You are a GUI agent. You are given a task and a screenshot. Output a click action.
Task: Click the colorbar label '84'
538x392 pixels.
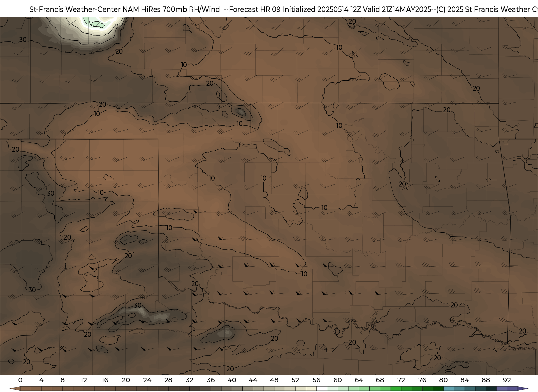click(x=465, y=380)
